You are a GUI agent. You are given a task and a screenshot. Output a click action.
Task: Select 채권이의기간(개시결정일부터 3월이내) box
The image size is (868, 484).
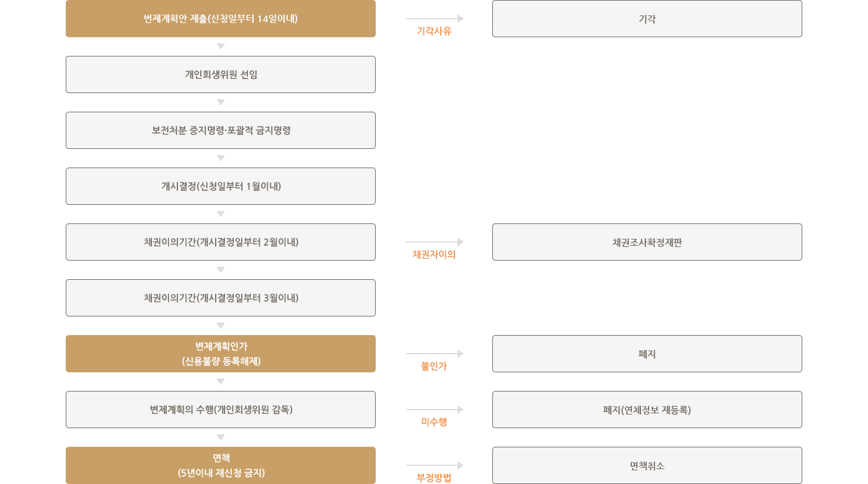[x=221, y=298]
